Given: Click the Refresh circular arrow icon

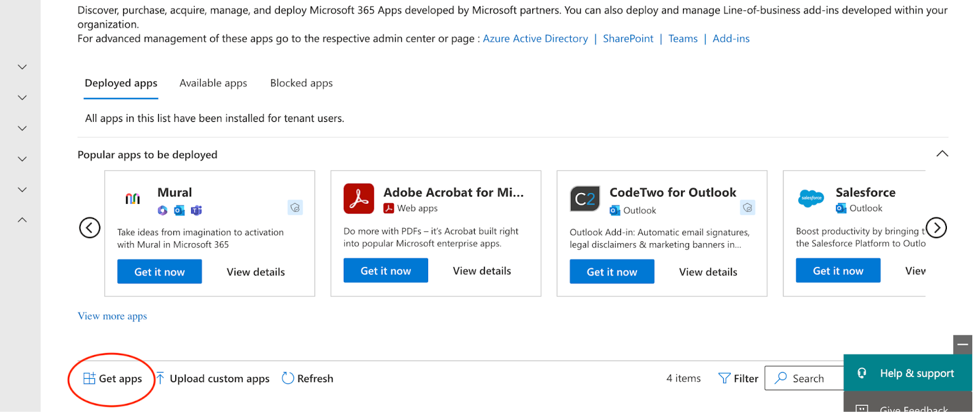Looking at the screenshot, I should point(288,378).
